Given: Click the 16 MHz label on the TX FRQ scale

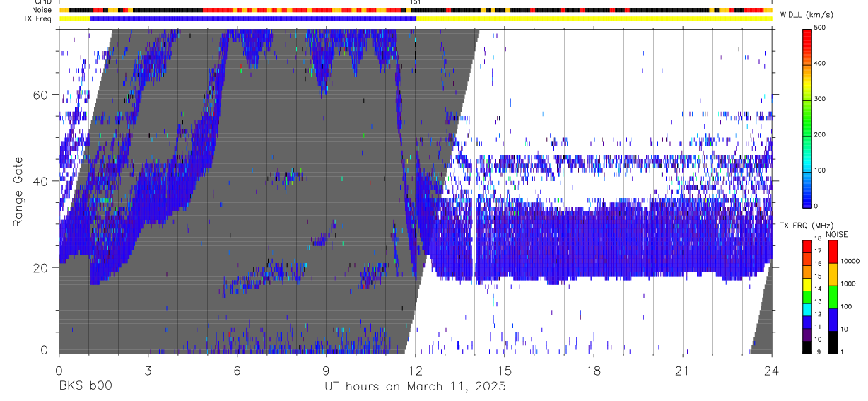Looking at the screenshot, I should [818, 265].
